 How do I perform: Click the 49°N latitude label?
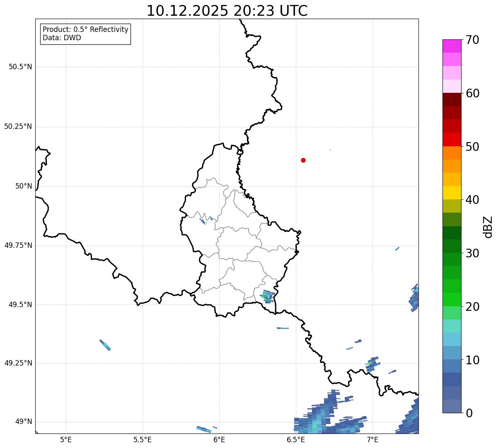pyautogui.click(x=24, y=422)
